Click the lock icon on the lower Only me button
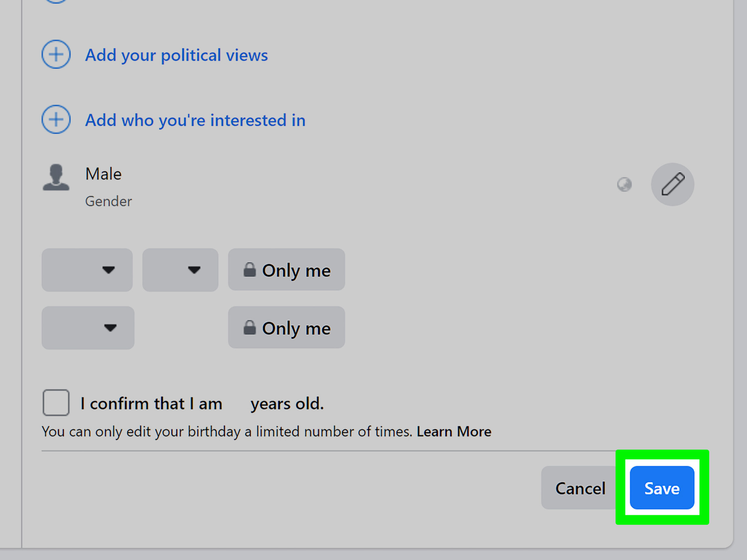 (x=249, y=328)
